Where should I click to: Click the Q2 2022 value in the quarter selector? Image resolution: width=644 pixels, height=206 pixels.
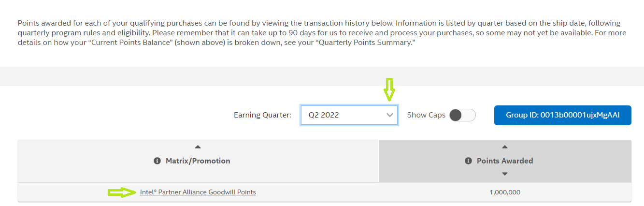(x=324, y=115)
